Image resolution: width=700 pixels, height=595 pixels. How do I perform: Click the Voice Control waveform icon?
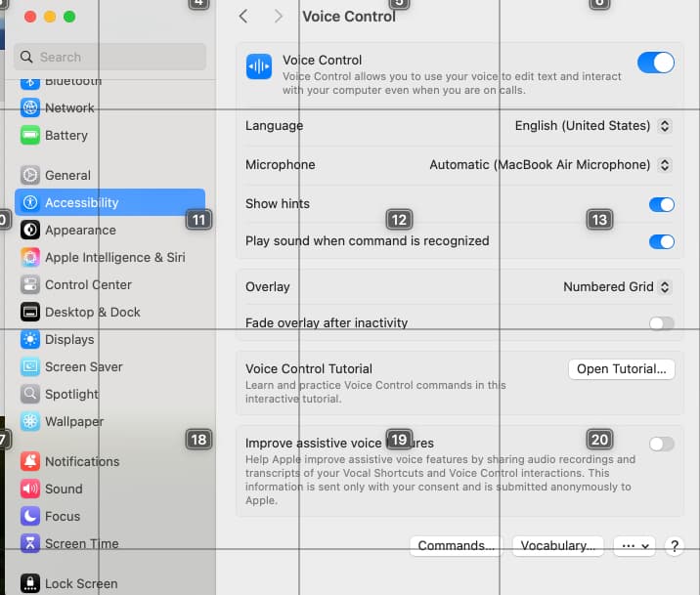coord(259,66)
